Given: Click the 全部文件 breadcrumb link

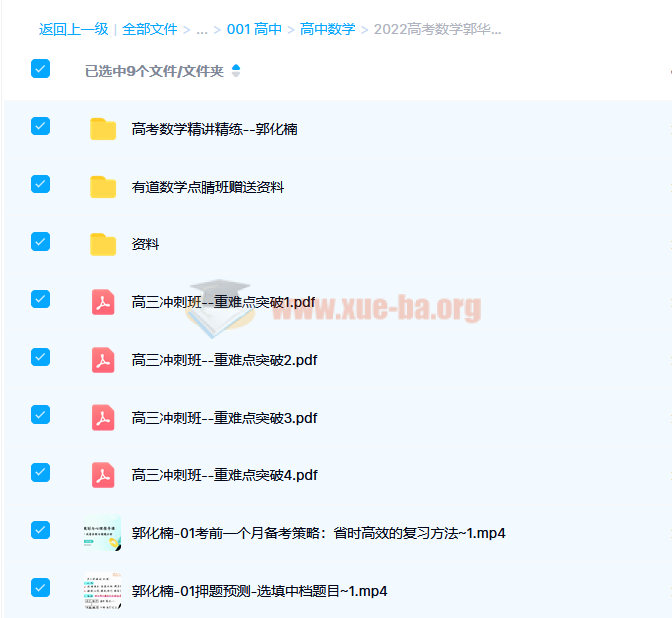Looking at the screenshot, I should click(x=149, y=29).
